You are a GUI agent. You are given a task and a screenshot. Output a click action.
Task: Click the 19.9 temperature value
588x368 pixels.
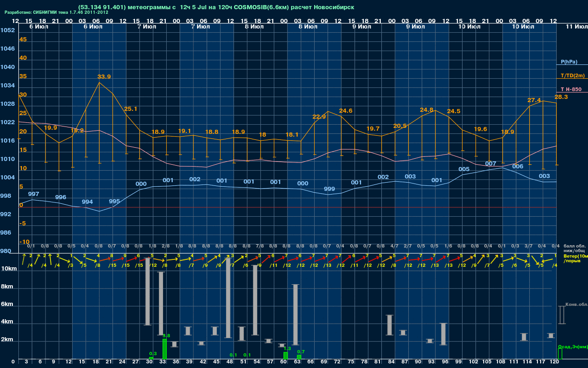[x=51, y=127]
